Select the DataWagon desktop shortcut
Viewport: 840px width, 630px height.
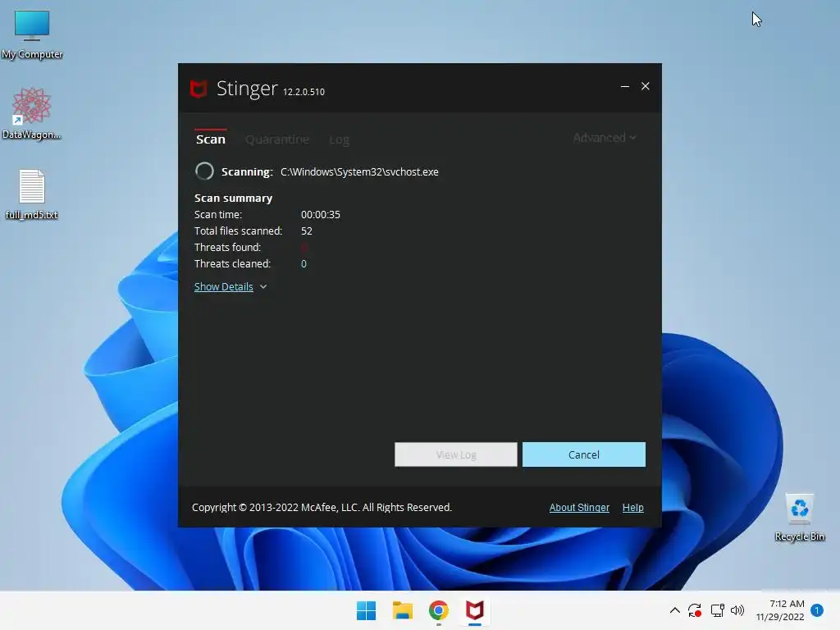[31, 113]
